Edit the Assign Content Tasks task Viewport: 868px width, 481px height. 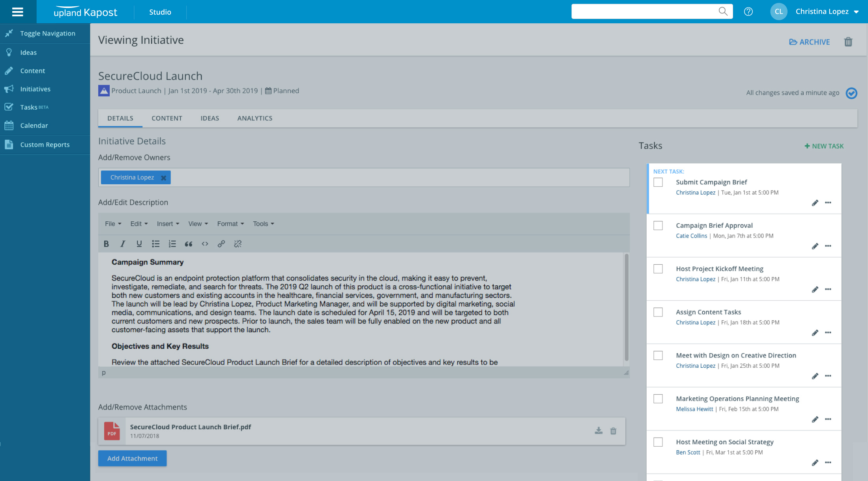pos(815,333)
